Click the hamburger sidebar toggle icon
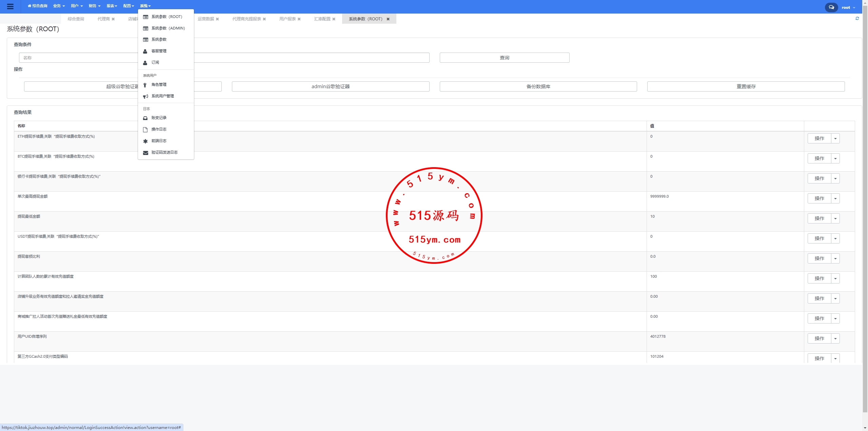The height and width of the screenshot is (431, 868). tap(10, 6)
